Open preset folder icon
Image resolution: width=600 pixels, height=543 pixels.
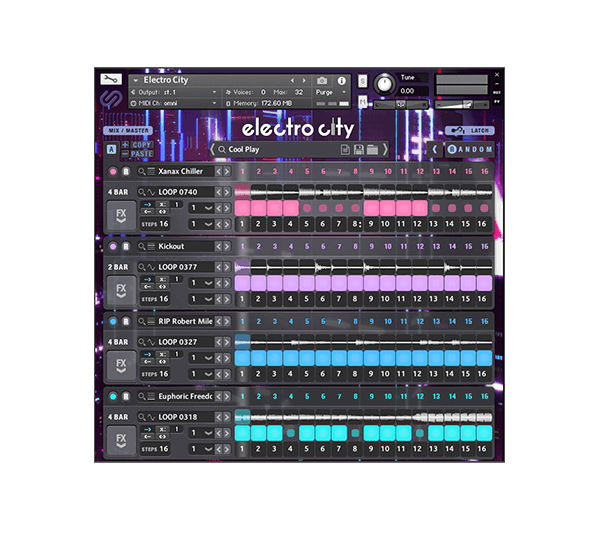click(x=372, y=149)
